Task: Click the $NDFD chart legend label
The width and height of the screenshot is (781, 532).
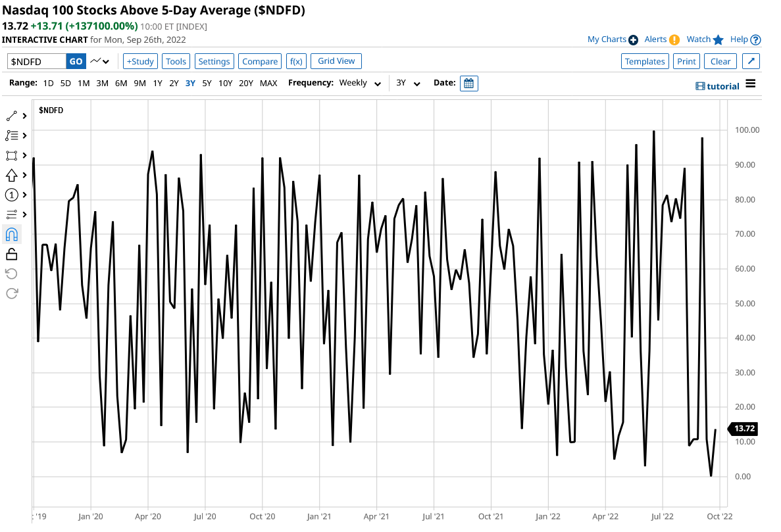Action: (x=51, y=110)
